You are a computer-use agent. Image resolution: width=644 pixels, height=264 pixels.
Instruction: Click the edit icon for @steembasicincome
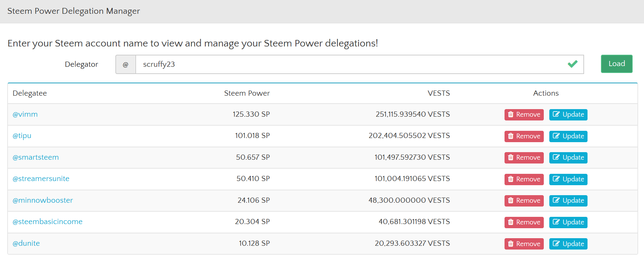556,222
